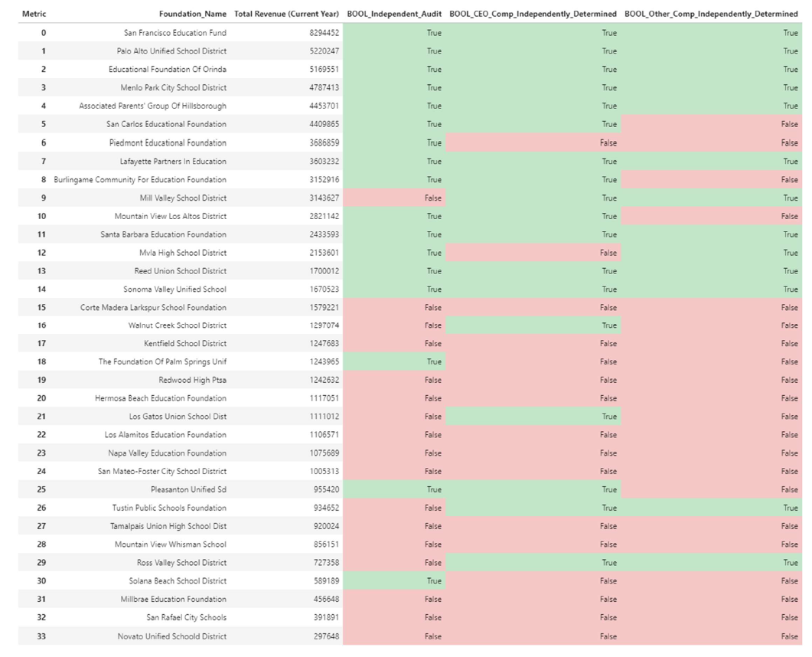Select row index 33
The image size is (812, 657).
[42, 636]
